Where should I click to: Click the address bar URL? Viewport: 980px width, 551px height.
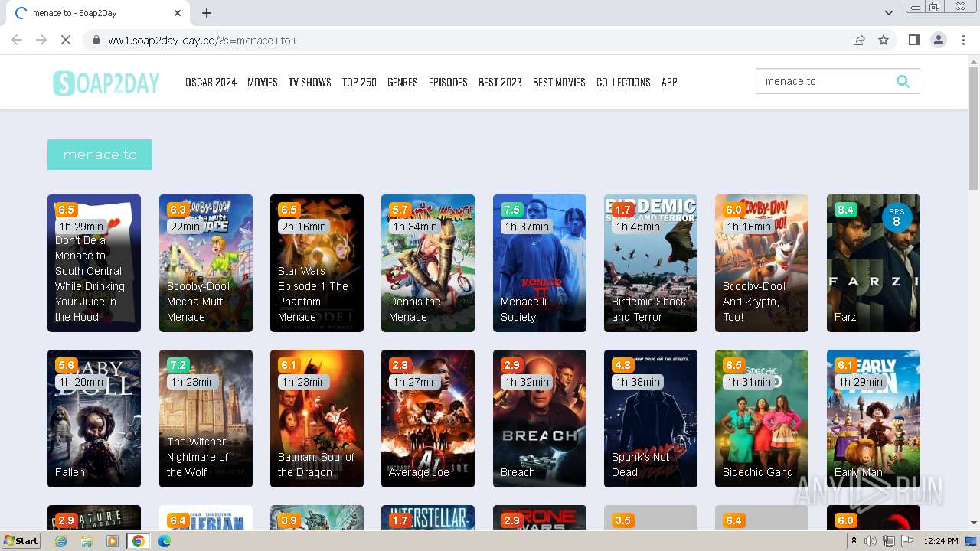pos(202,40)
